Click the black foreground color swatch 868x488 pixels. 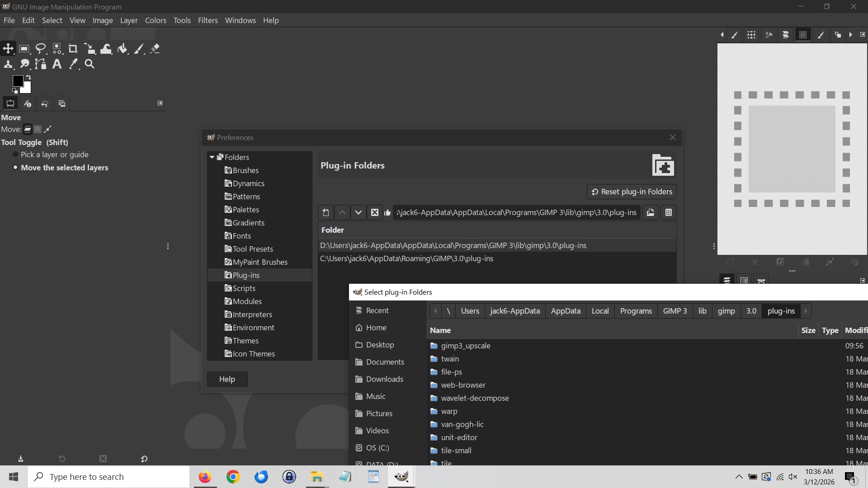coord(18,81)
